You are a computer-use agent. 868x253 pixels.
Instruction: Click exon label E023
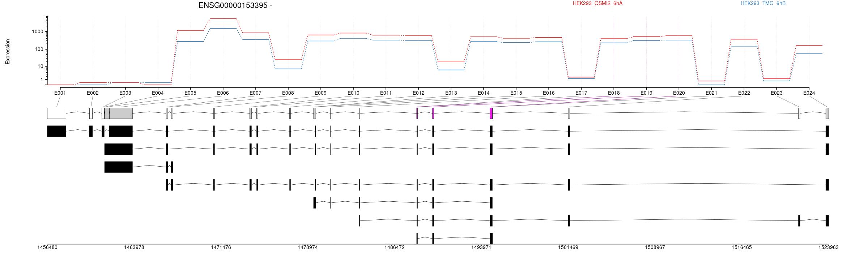pos(776,93)
